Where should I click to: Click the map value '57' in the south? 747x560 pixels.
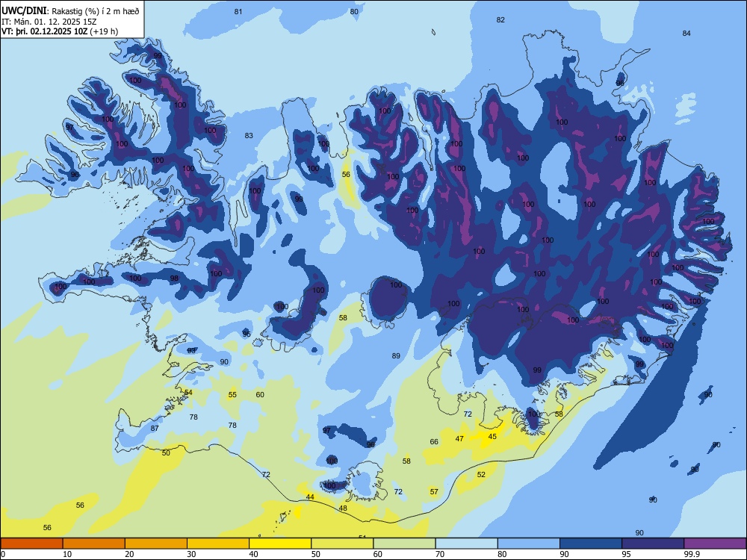click(434, 491)
